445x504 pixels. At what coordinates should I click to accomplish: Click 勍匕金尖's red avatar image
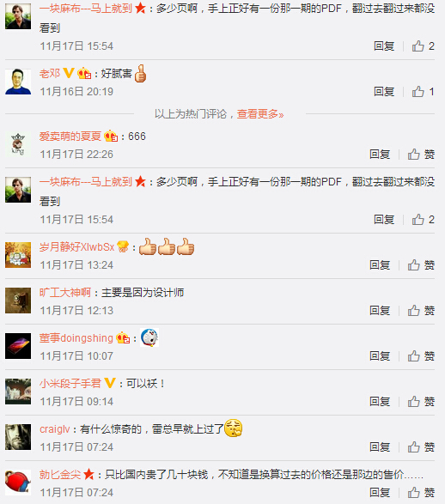click(x=18, y=483)
